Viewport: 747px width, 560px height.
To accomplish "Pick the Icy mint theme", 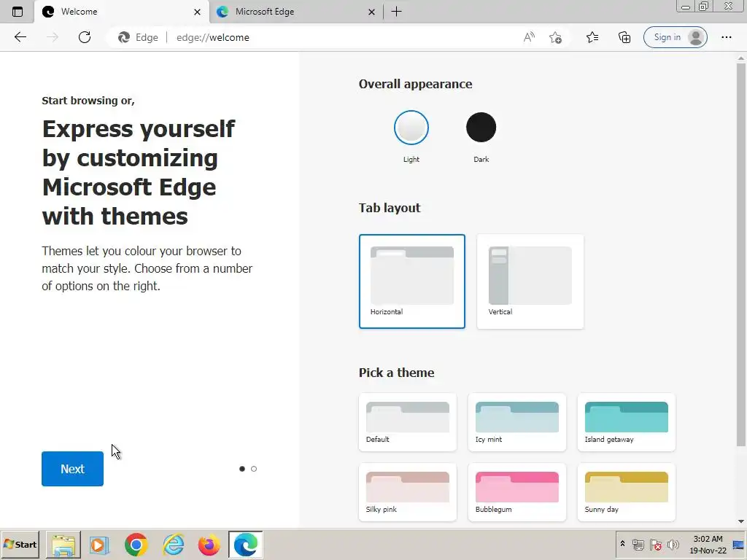I will tap(517, 422).
